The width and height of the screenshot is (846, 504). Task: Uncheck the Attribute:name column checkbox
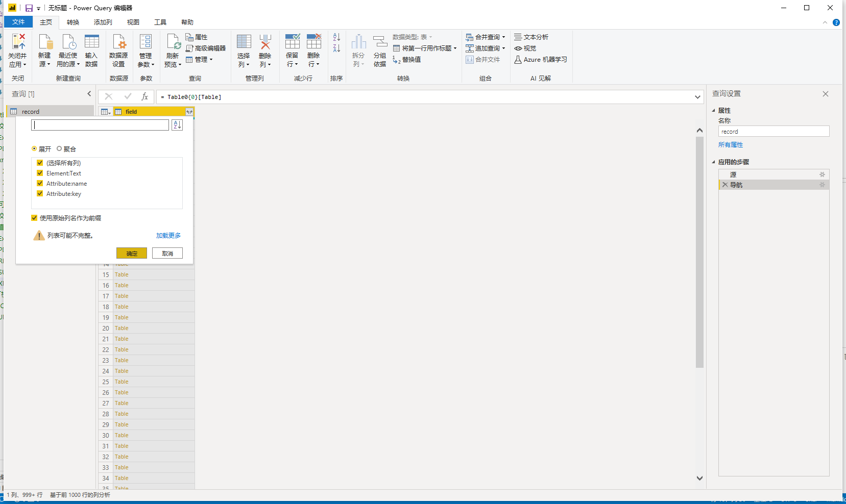[40, 184]
